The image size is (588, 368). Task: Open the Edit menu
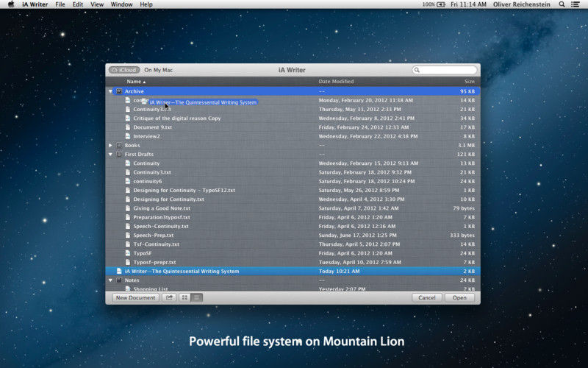[78, 4]
